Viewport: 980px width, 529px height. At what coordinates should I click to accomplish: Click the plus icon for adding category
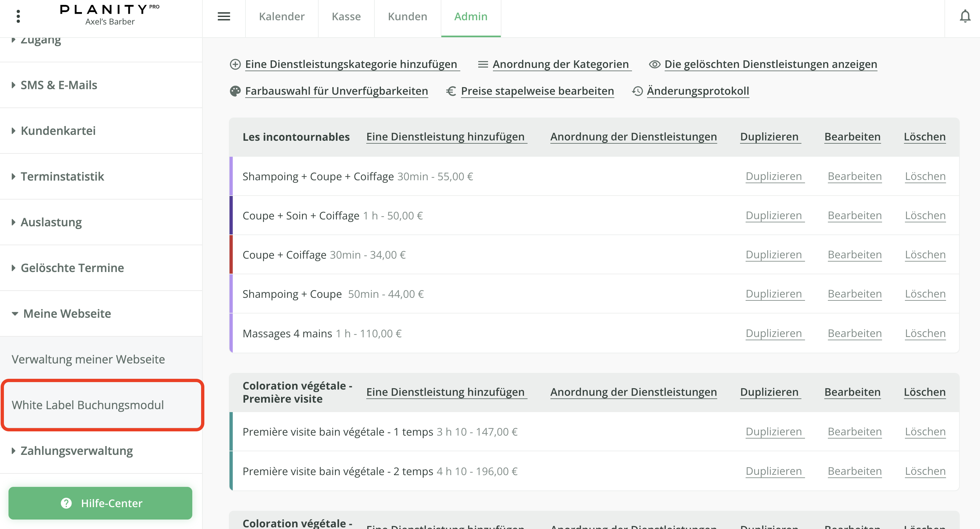point(235,64)
